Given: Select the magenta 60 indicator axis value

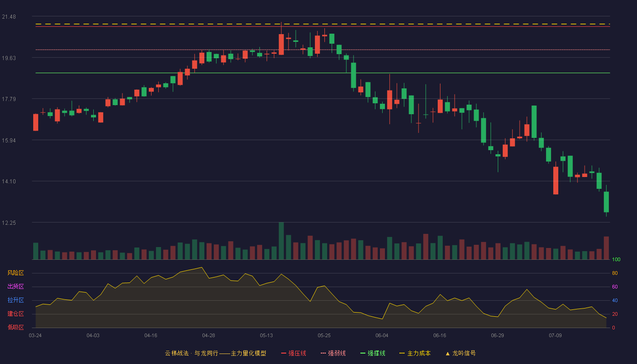Looking at the screenshot, I should click(x=615, y=287).
